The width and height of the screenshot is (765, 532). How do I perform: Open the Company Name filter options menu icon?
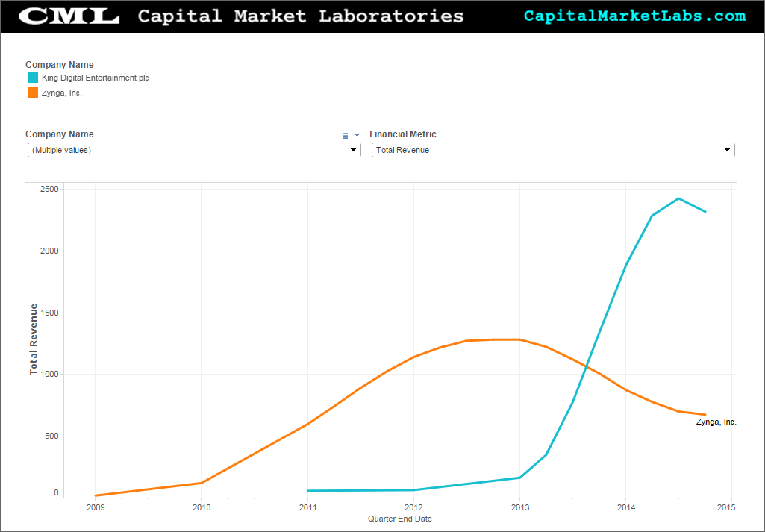point(345,136)
